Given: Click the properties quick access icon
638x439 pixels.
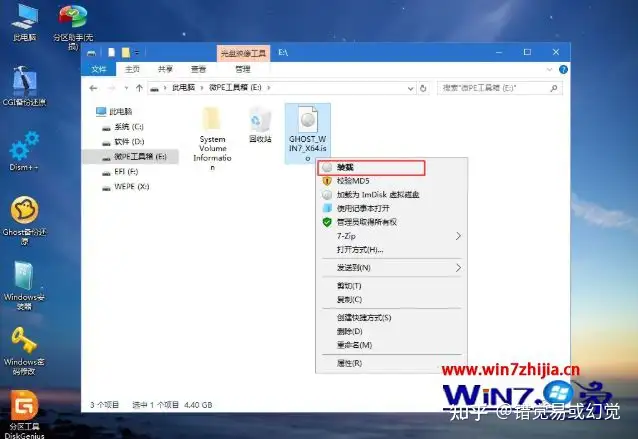Looking at the screenshot, I should tap(111, 52).
